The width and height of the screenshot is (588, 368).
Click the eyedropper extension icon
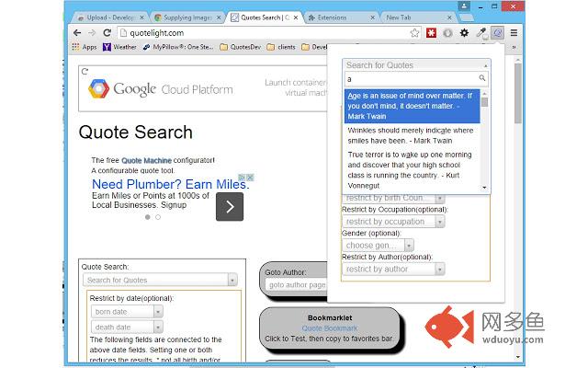pyautogui.click(x=481, y=33)
